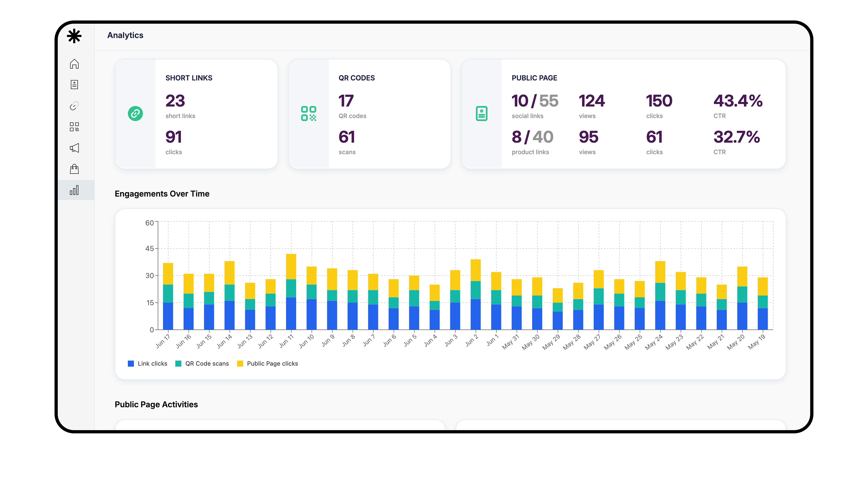Click the Analytics page title

(125, 35)
